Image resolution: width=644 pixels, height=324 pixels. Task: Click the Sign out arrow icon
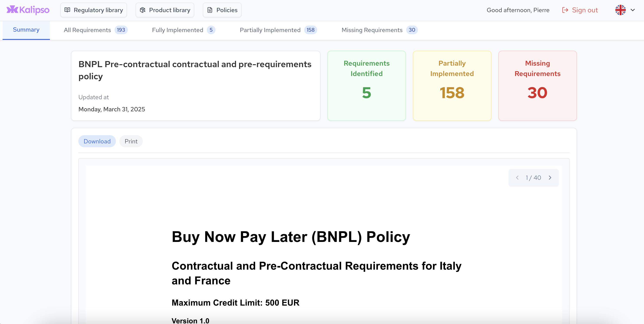coord(565,10)
